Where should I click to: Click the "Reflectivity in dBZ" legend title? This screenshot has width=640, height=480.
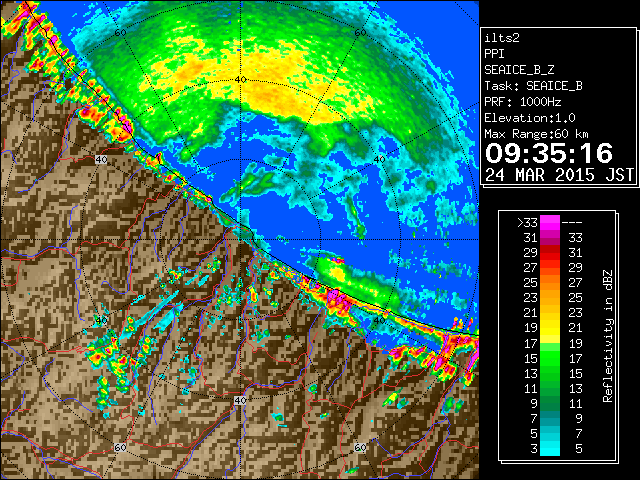[x=608, y=336]
